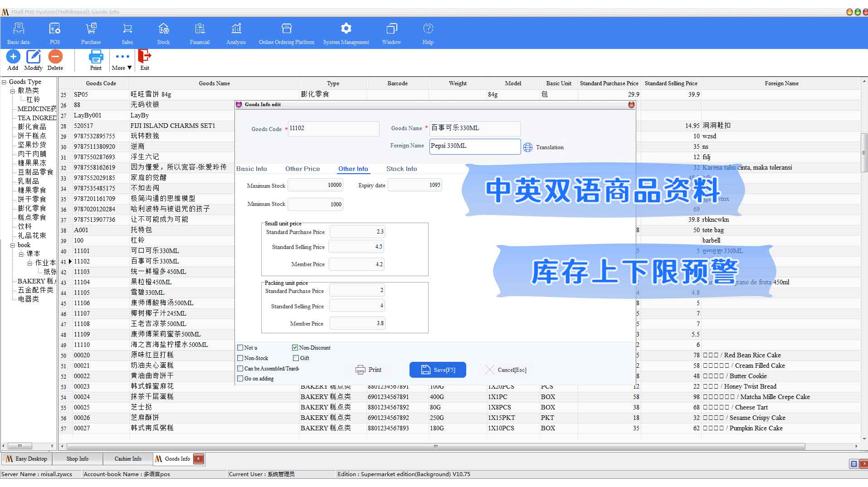The width and height of the screenshot is (868, 487).
Task: Click the Foreign Name input field
Action: click(475, 146)
